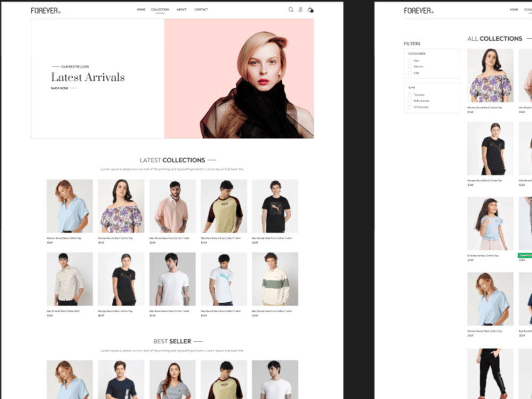
Task: Open white tee with teal Puma logo
Action: 223,279
